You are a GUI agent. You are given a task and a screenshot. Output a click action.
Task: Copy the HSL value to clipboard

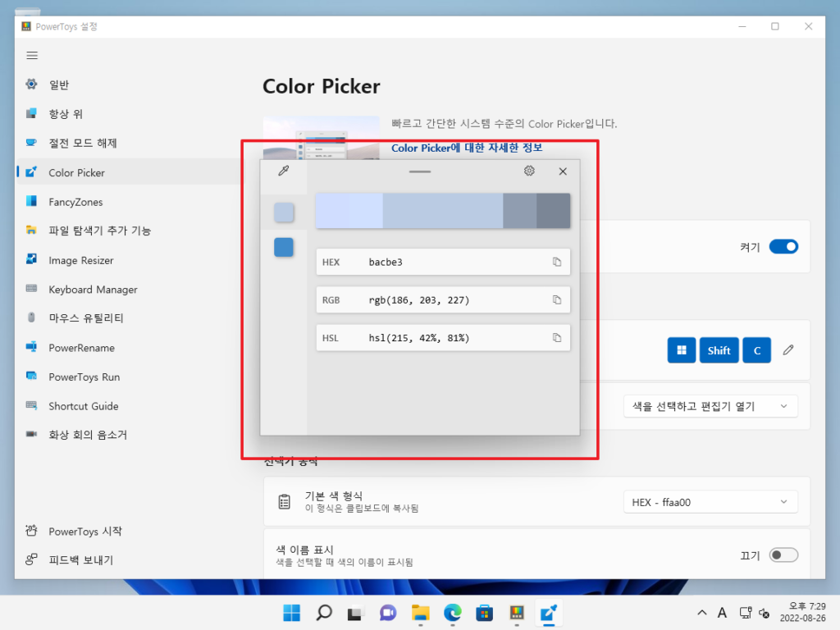(x=559, y=337)
